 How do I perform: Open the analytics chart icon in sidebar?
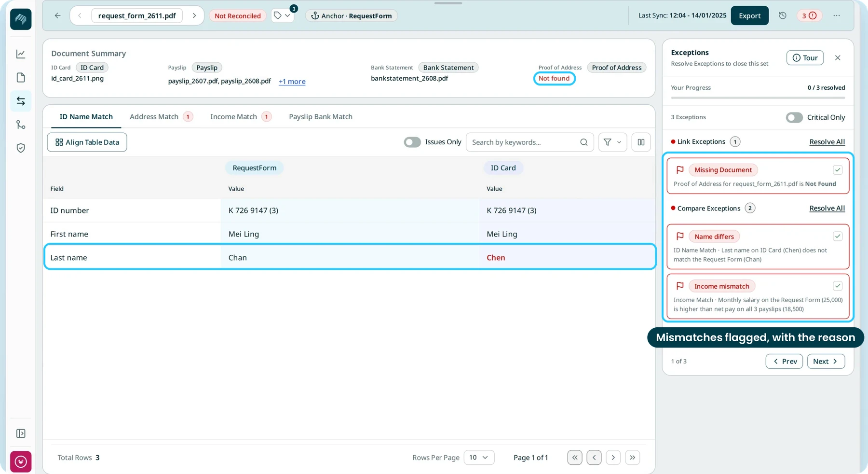pyautogui.click(x=21, y=54)
